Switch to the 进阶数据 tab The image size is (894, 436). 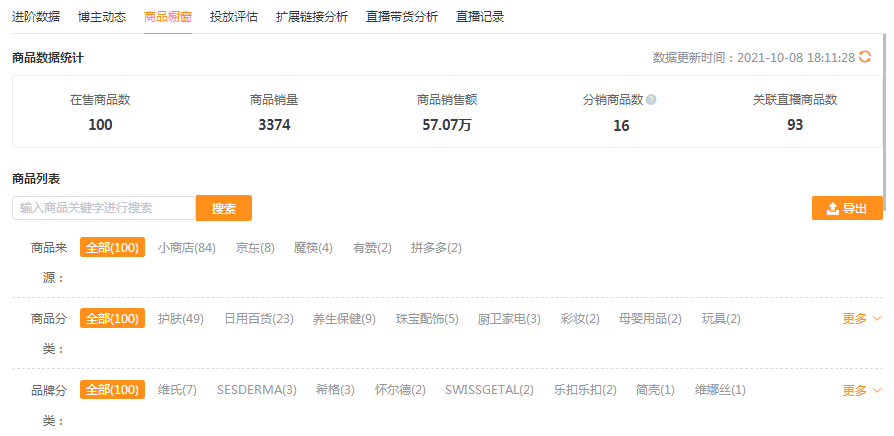click(x=36, y=17)
